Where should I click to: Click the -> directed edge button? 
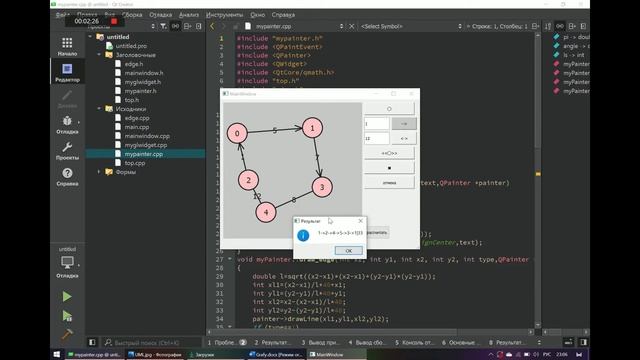pyautogui.click(x=404, y=124)
